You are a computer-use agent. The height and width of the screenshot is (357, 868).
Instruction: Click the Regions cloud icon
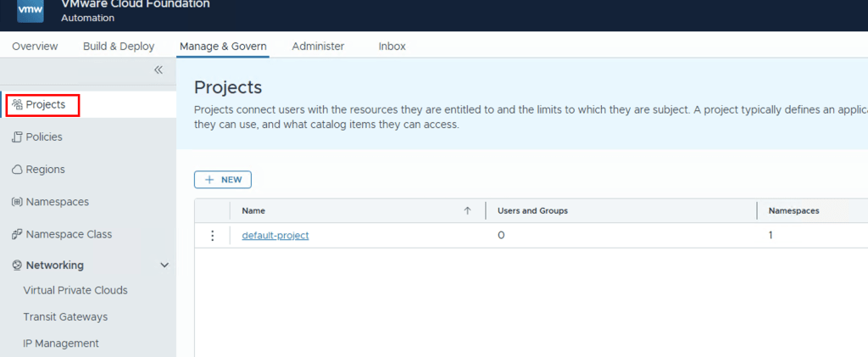tap(17, 170)
